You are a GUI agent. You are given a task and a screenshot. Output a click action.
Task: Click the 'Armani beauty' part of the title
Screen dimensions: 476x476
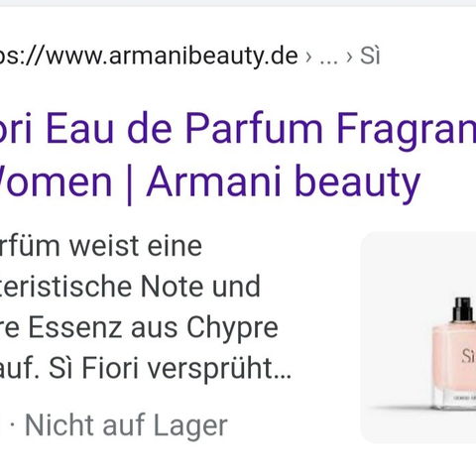point(284,182)
